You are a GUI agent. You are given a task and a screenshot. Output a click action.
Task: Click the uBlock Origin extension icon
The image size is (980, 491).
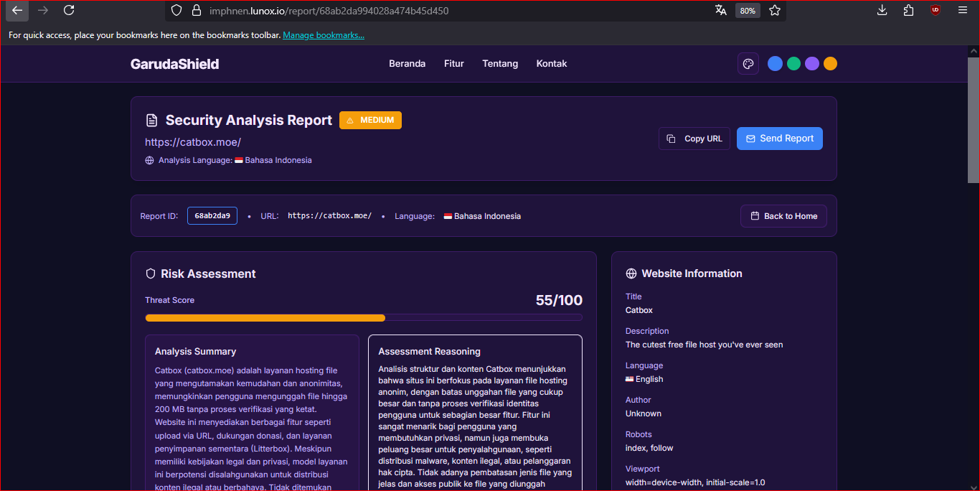click(x=936, y=10)
